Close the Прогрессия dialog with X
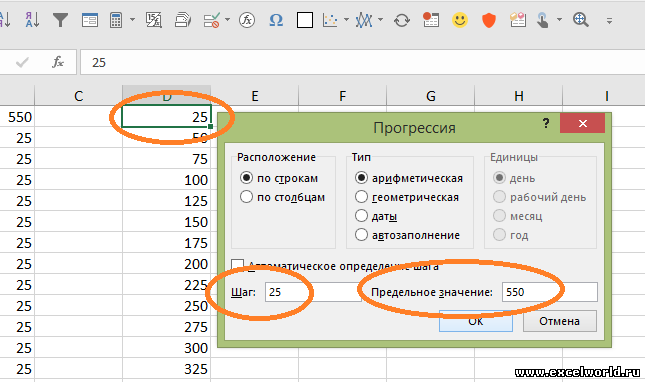This screenshot has height=382, width=645. (582, 123)
